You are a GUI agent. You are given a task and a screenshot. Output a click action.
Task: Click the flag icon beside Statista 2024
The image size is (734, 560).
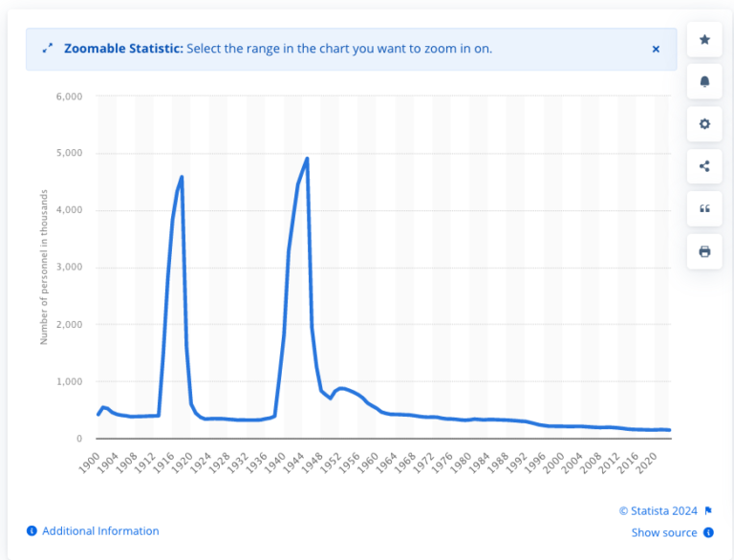[709, 511]
